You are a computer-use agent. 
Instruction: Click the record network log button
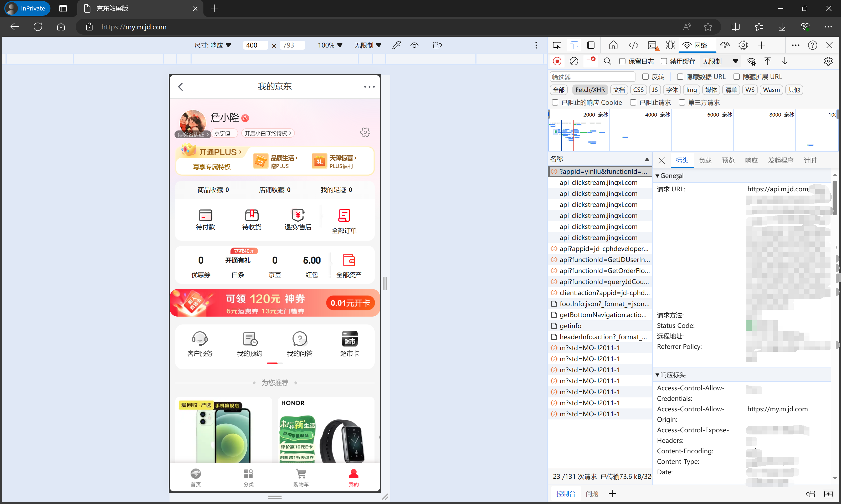(x=557, y=61)
